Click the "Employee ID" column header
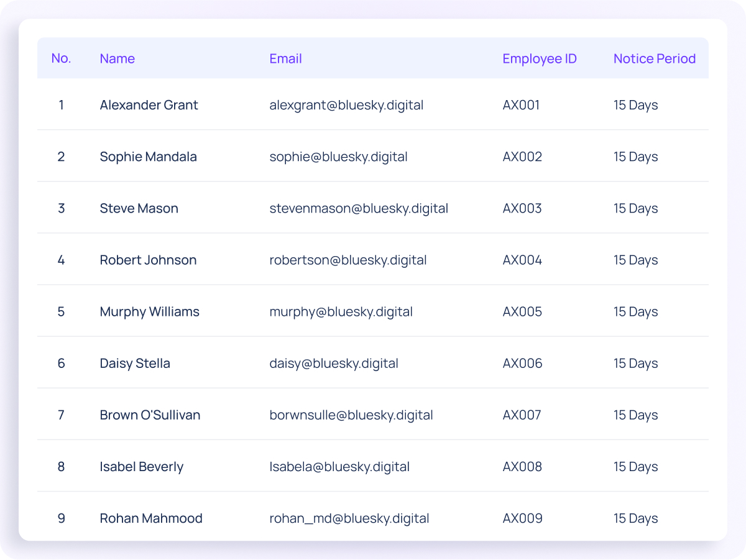 (540, 59)
